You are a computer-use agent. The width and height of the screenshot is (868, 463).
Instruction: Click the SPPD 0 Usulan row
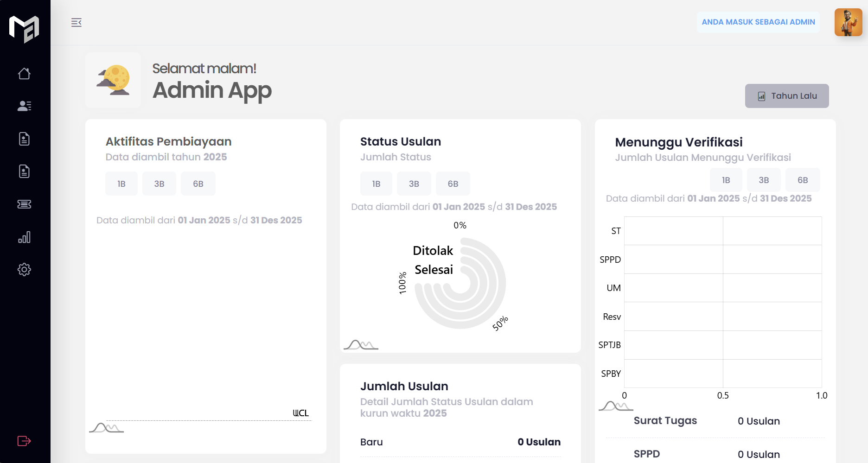[x=715, y=454]
